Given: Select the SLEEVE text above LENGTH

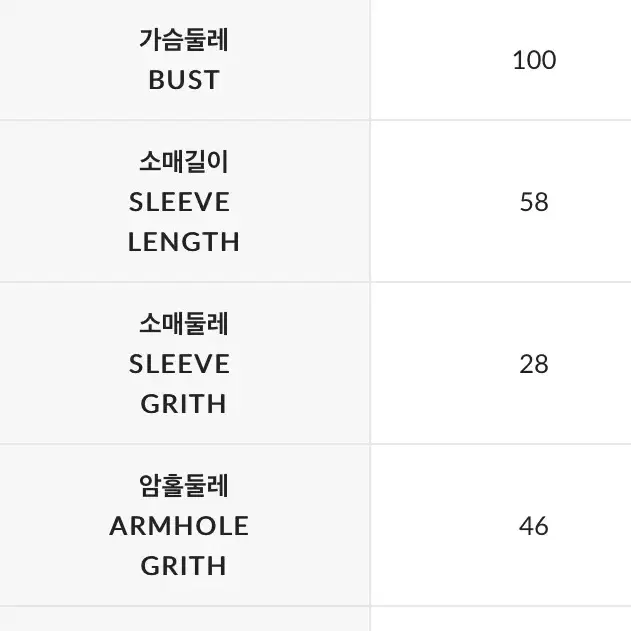Looking at the screenshot, I should (179, 202).
